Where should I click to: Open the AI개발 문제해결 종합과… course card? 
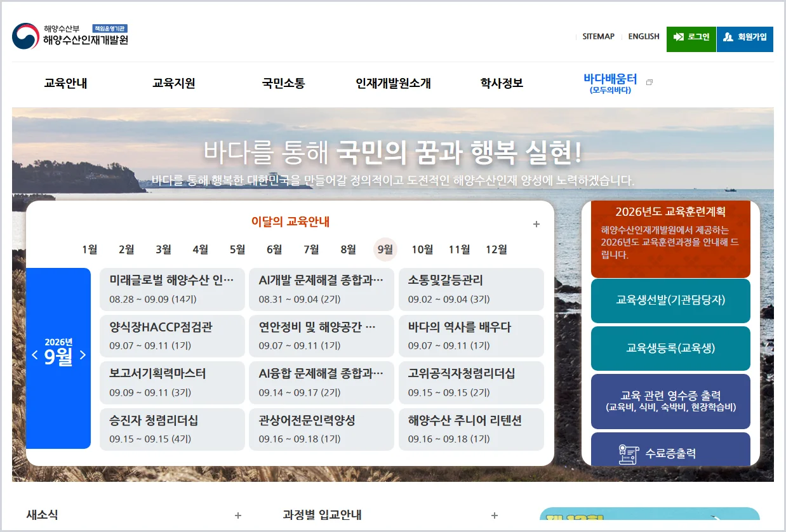click(x=321, y=289)
